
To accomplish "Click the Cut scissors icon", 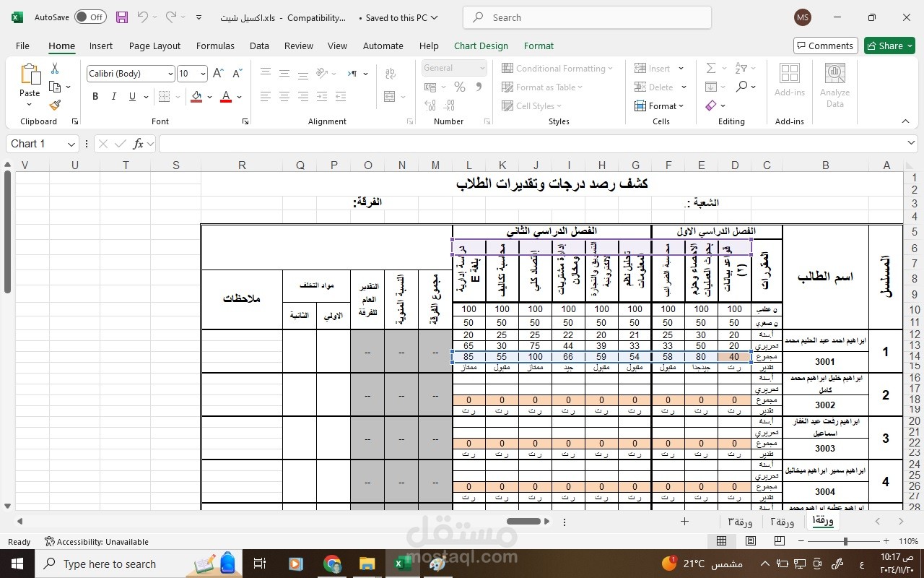I will pyautogui.click(x=55, y=69).
